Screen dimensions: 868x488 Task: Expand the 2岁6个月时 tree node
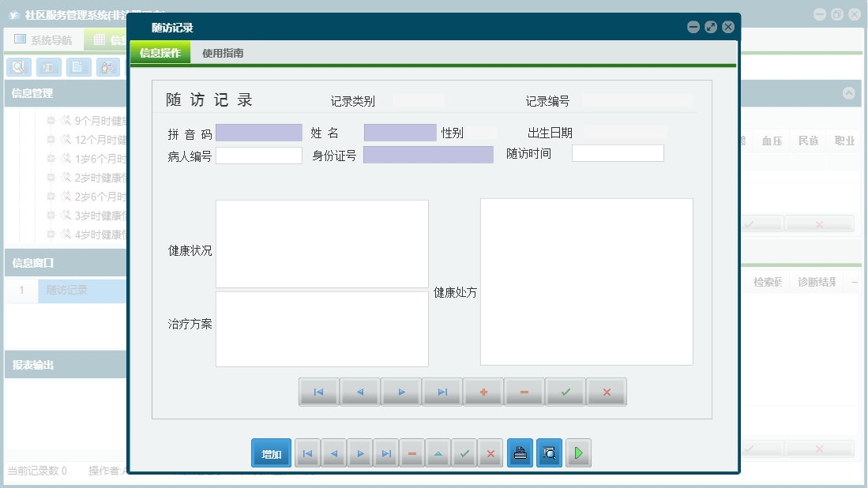(x=51, y=197)
